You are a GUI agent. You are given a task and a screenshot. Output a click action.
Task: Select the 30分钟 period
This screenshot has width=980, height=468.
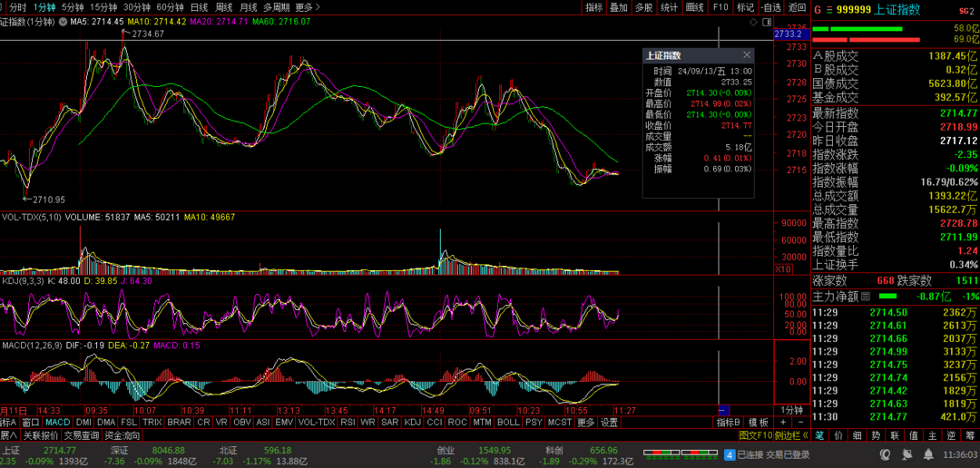137,7
